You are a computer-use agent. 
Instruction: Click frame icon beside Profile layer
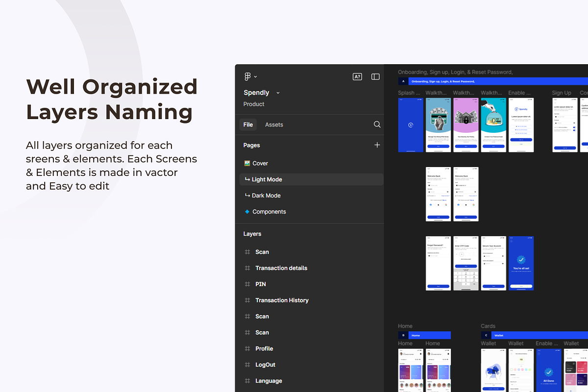[x=247, y=348]
